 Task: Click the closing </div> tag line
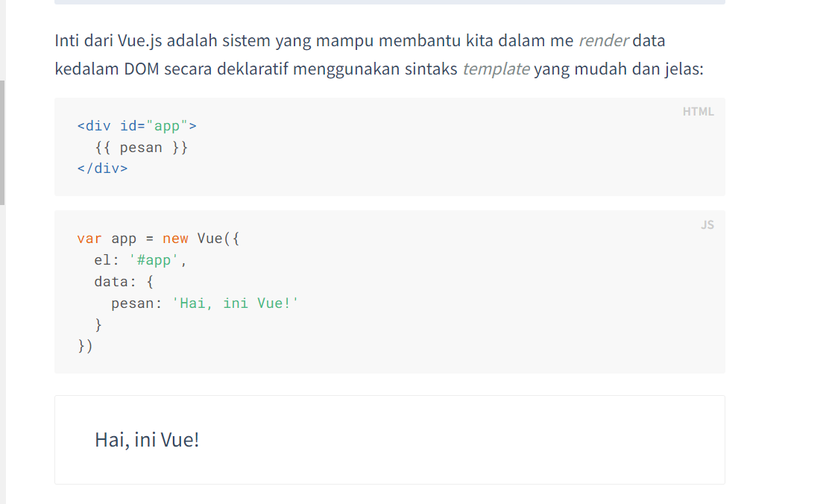click(102, 168)
